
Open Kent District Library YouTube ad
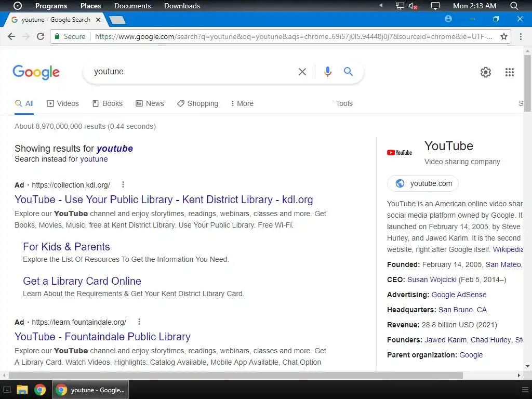point(164,199)
